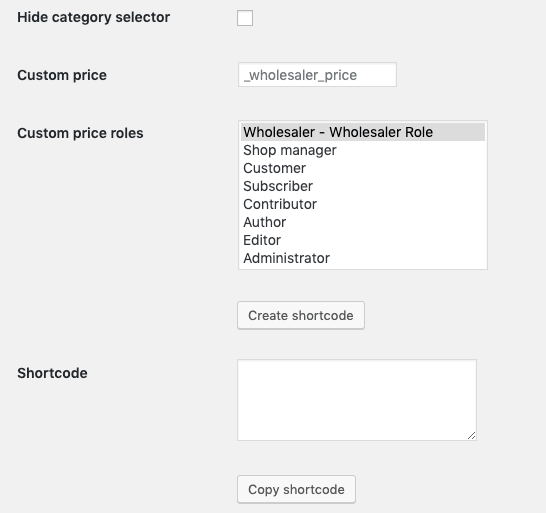546x513 pixels.
Task: Click the Hide category selector label
Action: tap(94, 17)
